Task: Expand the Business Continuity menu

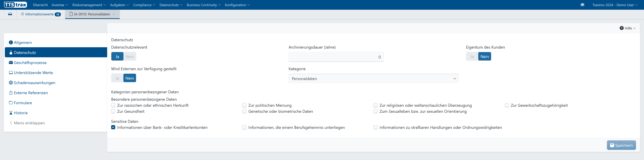Action: pyautogui.click(x=203, y=5)
